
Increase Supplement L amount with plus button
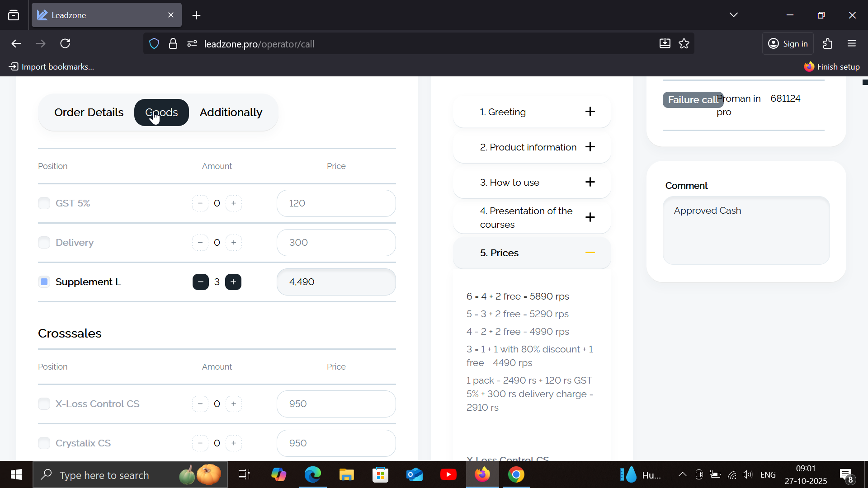click(233, 282)
